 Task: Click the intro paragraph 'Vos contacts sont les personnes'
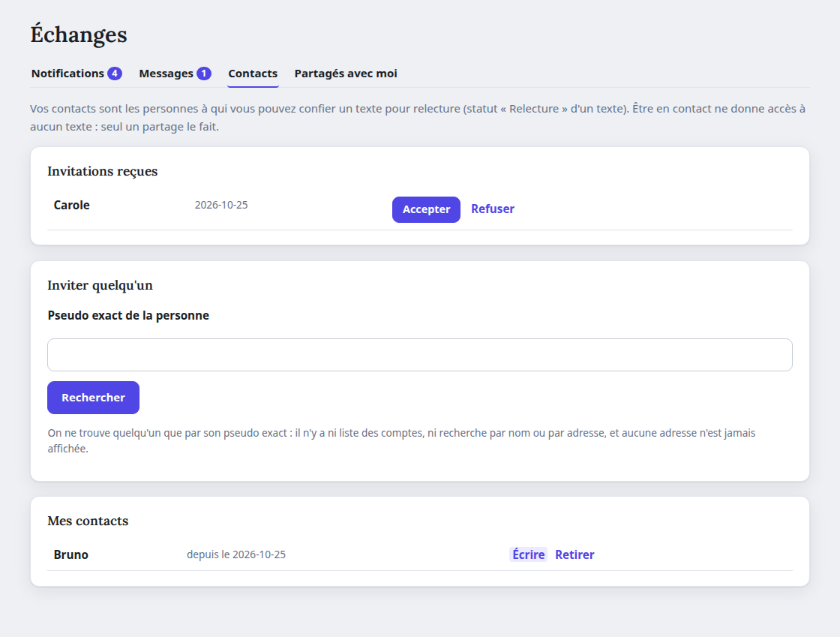417,117
